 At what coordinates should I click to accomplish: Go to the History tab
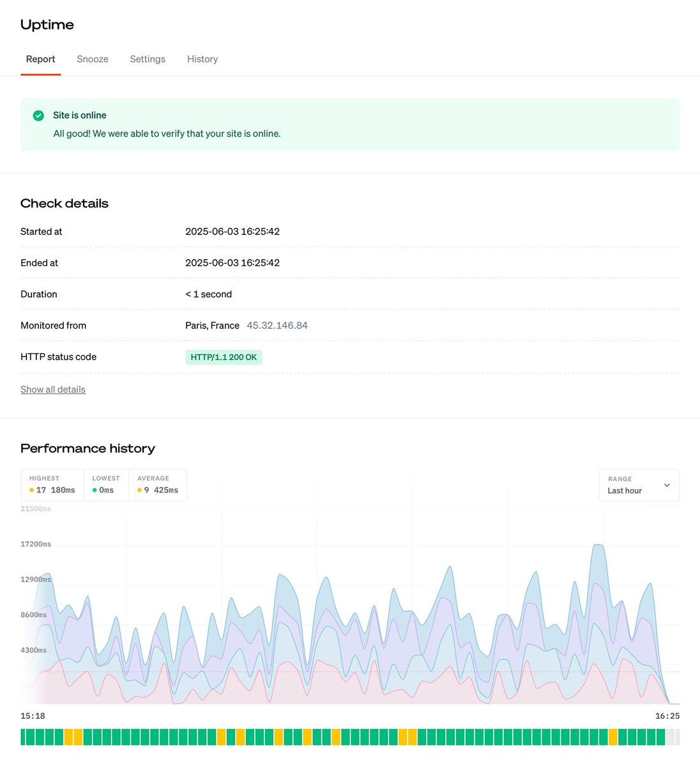[202, 59]
